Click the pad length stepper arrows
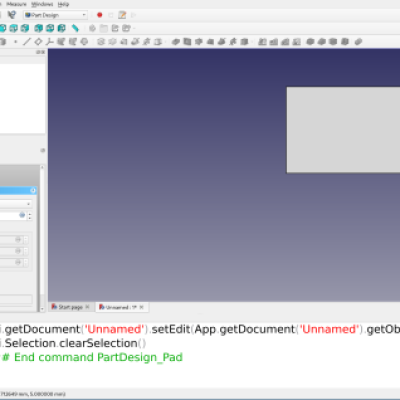This screenshot has width=400, height=400. coord(30,216)
